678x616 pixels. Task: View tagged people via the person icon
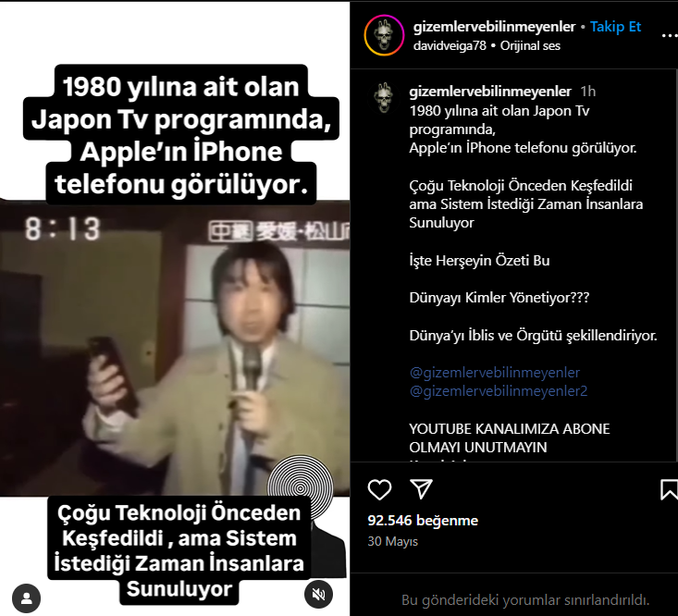(27, 598)
